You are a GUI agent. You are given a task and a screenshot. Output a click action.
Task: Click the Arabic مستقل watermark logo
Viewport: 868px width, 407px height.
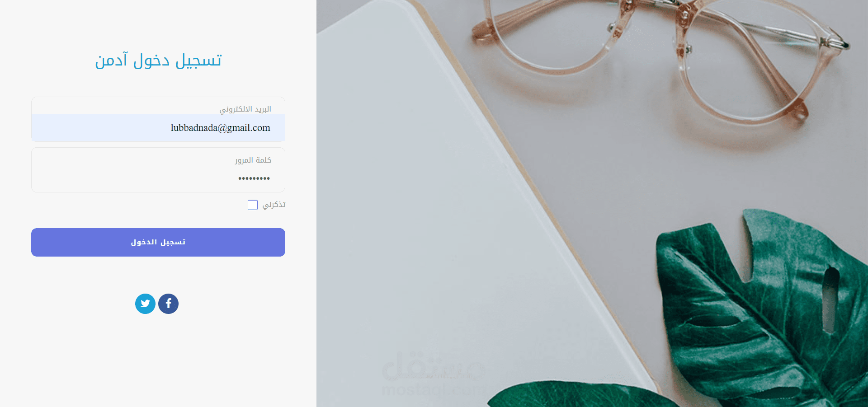tap(433, 365)
